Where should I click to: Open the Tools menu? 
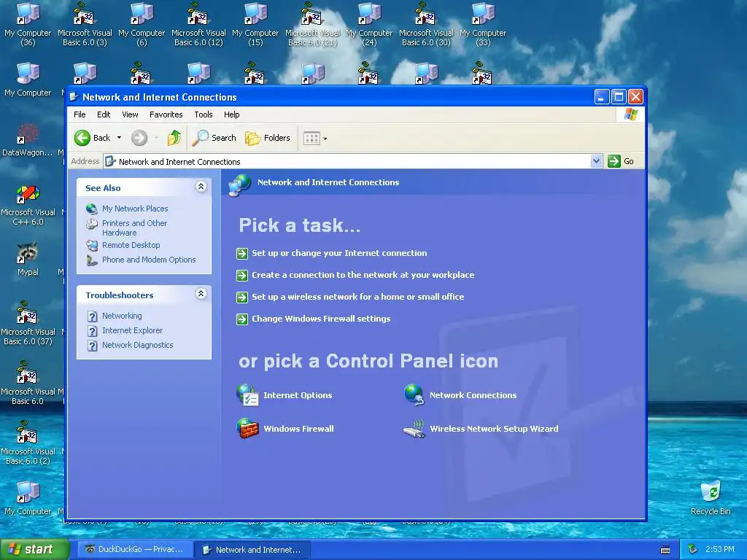coord(204,114)
